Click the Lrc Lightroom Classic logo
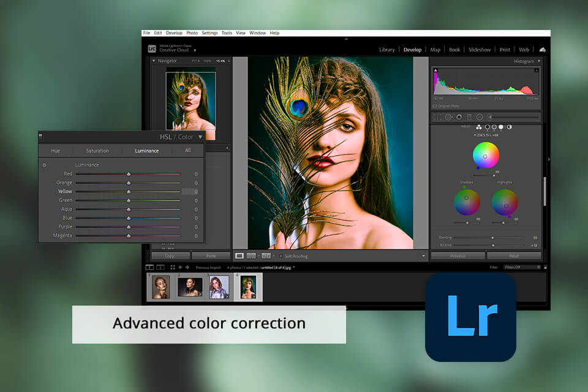This screenshot has width=588, height=392. click(x=151, y=49)
